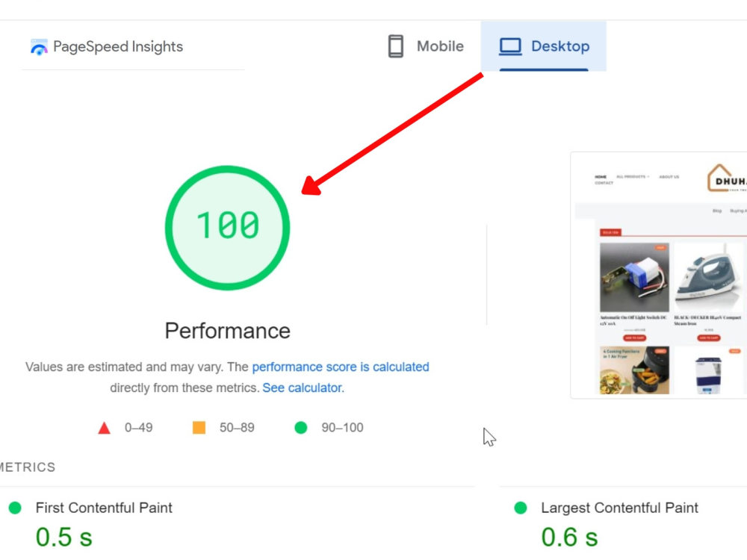The height and width of the screenshot is (560, 747).
Task: Click the METRICS section label
Action: click(27, 467)
